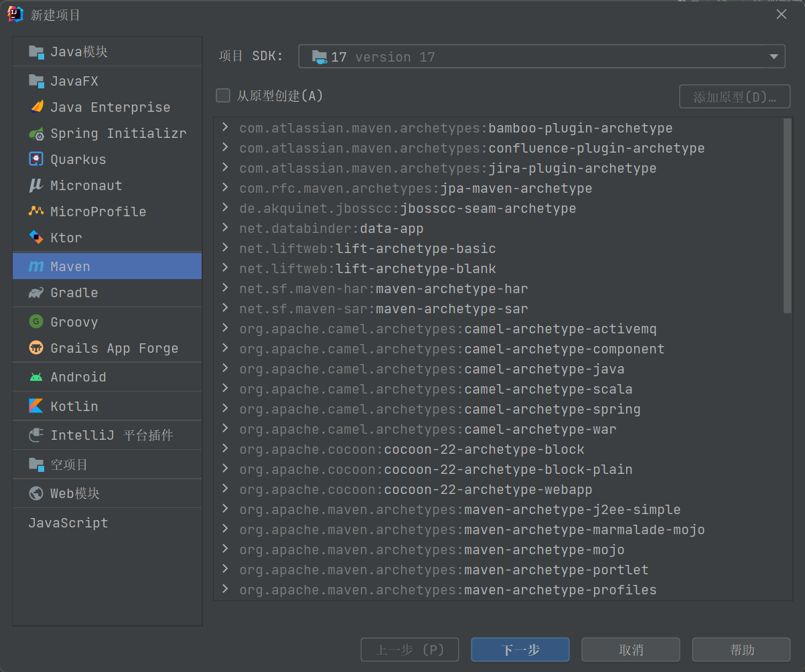Expand lift-archetype-basic node
805x672 pixels.
(225, 248)
